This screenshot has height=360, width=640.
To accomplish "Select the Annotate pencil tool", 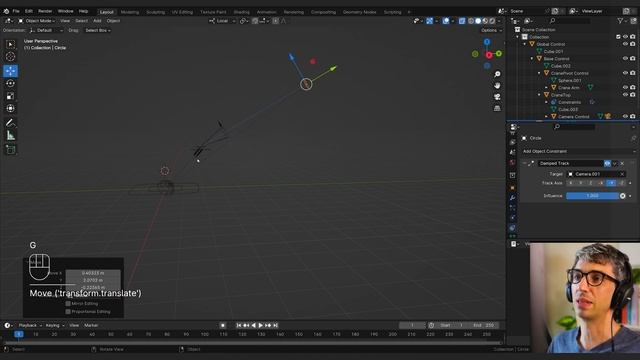I will [11, 123].
